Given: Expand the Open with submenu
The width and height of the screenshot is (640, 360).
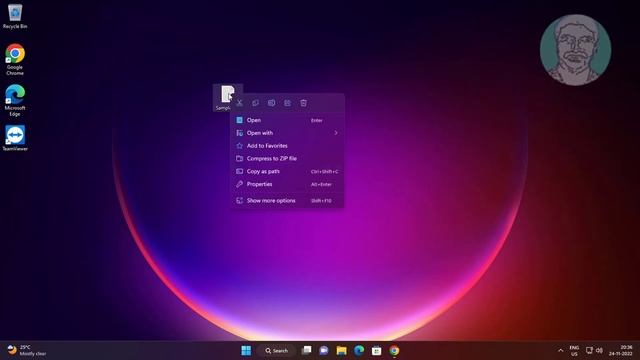Looking at the screenshot, I should 287,133.
